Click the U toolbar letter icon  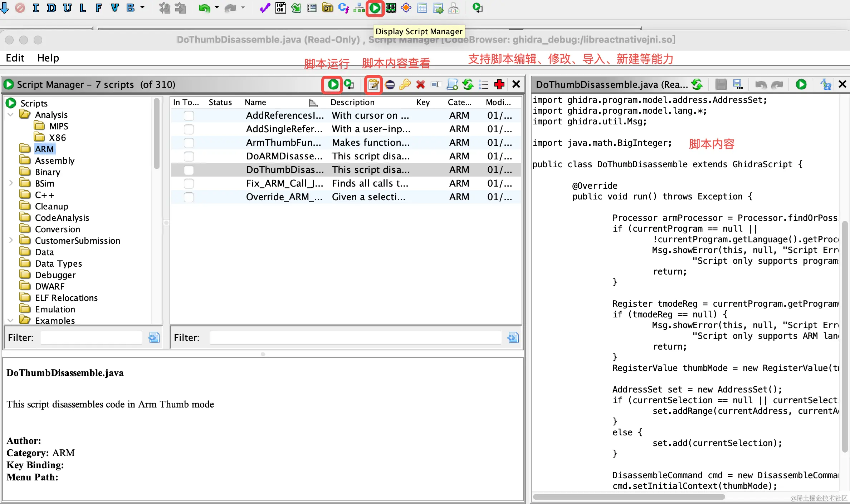(x=67, y=8)
